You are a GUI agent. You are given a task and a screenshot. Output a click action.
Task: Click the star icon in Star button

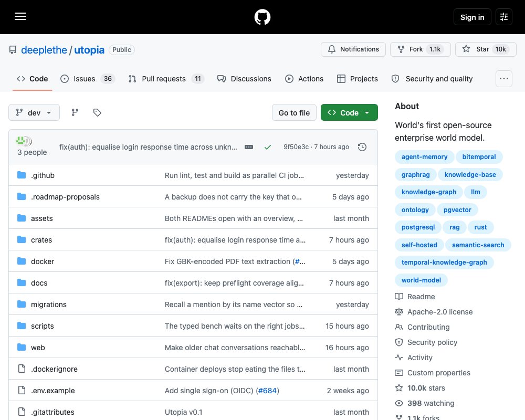[466, 49]
